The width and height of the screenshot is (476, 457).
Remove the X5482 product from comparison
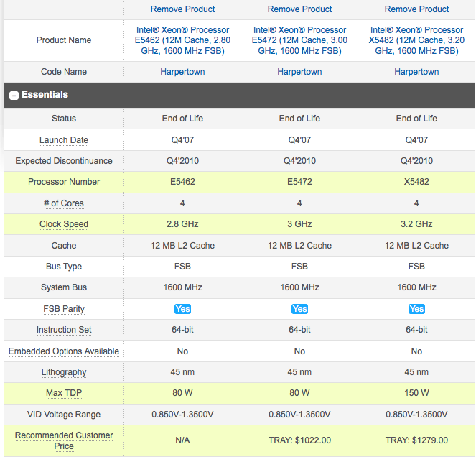click(416, 9)
